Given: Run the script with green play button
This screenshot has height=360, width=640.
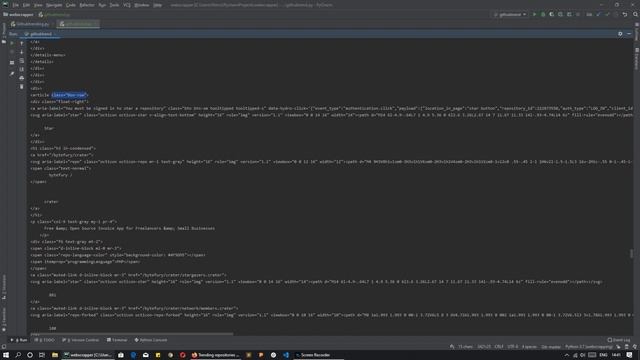Looking at the screenshot, I should (x=534, y=15).
